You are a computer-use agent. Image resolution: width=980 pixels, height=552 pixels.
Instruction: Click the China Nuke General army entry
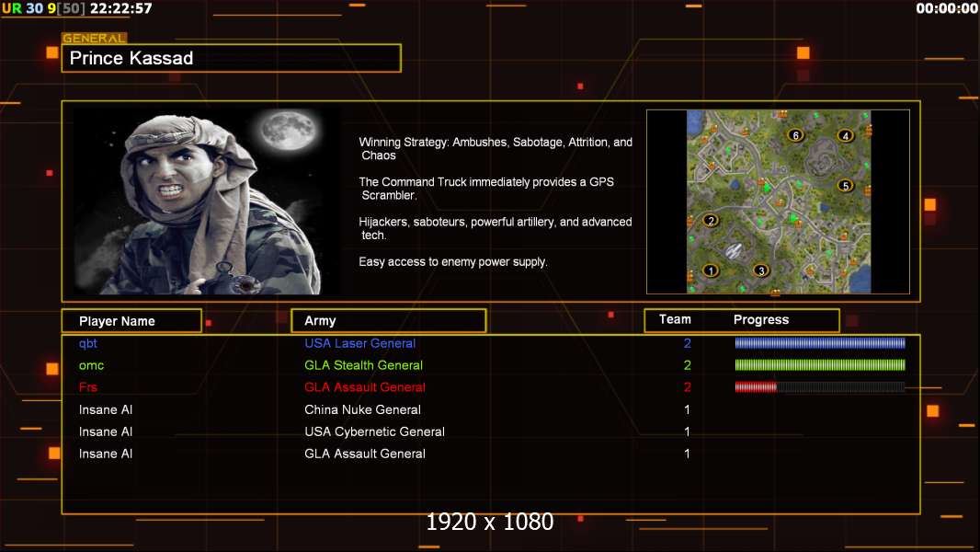362,409
